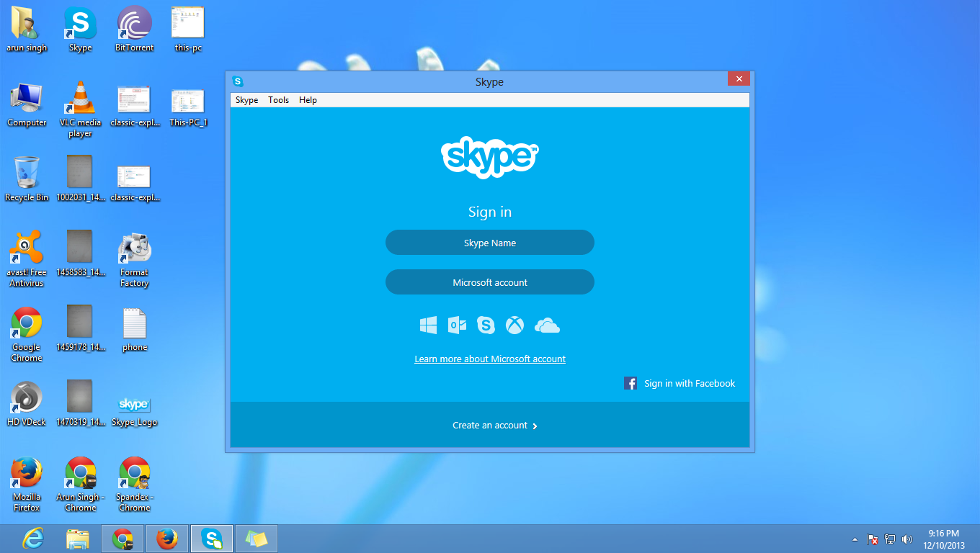Select the this-pc image file on desktop
Image resolution: width=980 pixels, height=553 pixels.
coord(188,30)
